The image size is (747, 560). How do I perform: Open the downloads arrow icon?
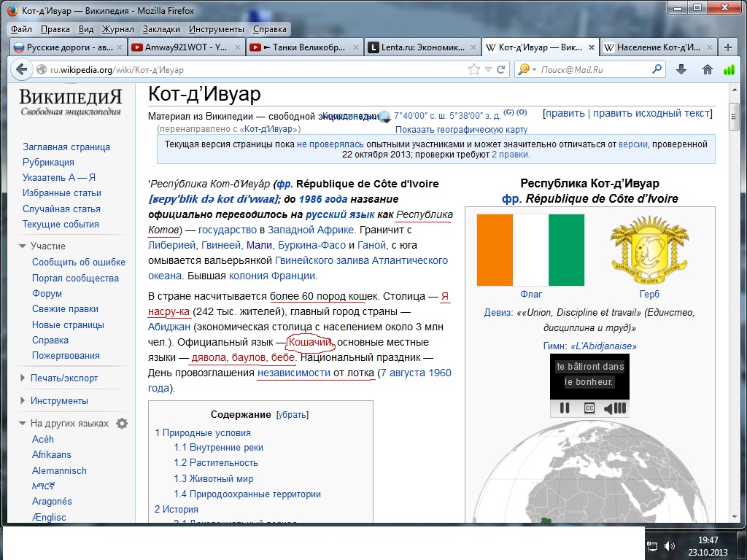[681, 69]
